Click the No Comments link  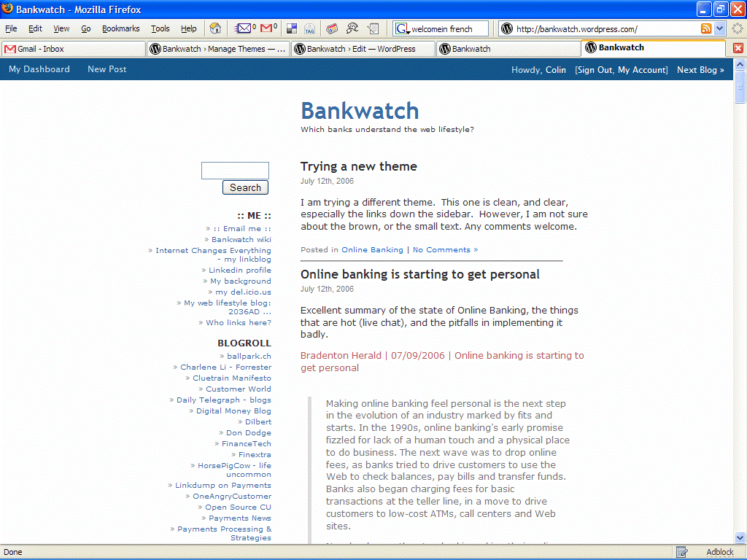445,249
